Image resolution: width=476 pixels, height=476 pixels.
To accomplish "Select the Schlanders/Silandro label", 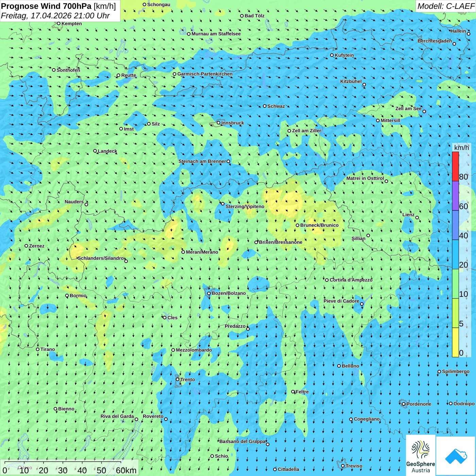I will coord(101,258).
